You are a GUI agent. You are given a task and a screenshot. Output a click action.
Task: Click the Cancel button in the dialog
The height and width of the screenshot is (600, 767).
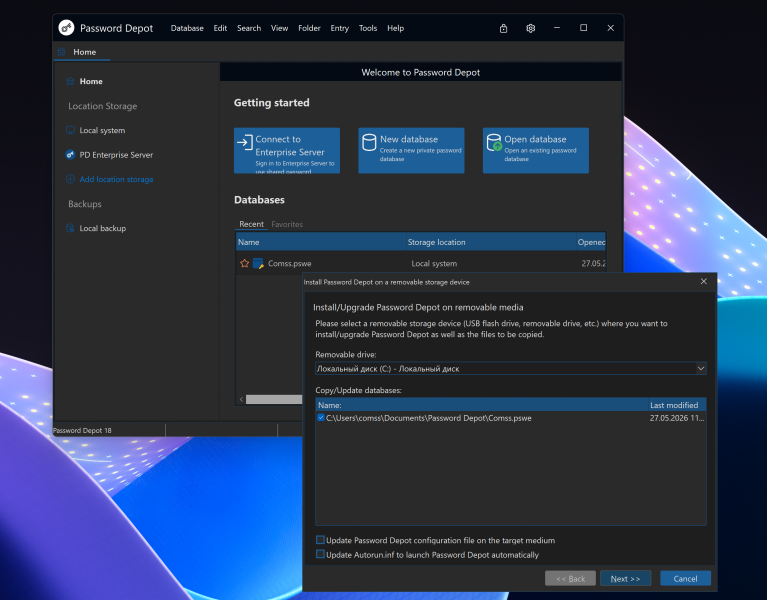(685, 578)
